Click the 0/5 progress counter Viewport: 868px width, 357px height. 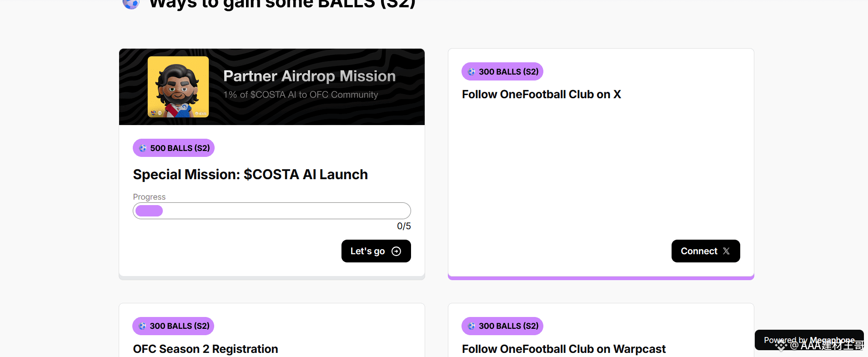[404, 226]
